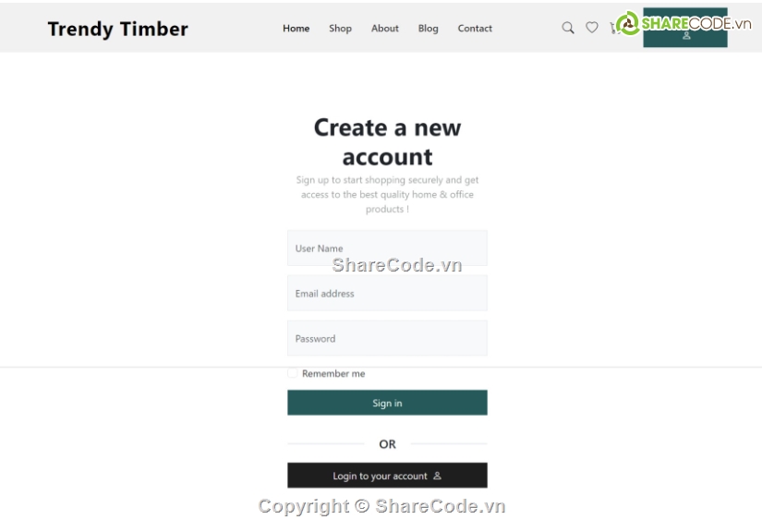Open the partially hidden shopping cart icon
The width and height of the screenshot is (762, 532).
[x=613, y=29]
